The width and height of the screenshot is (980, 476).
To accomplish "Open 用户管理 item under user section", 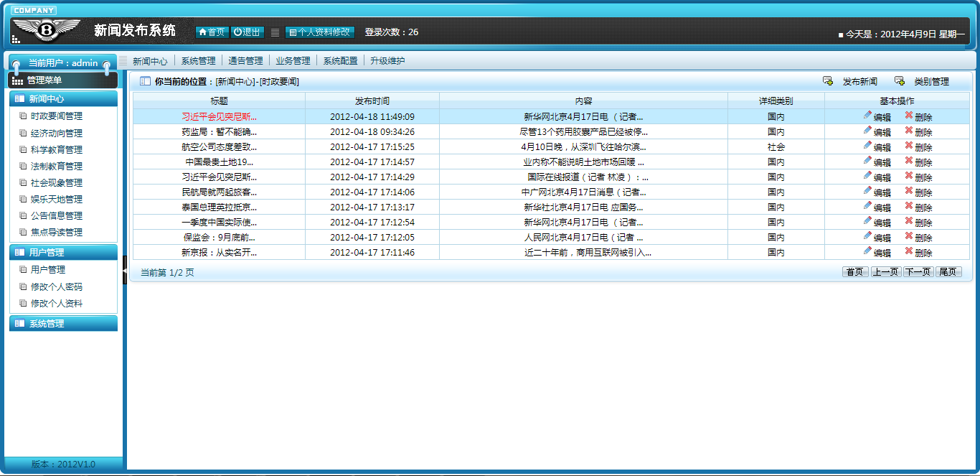I will 48,270.
